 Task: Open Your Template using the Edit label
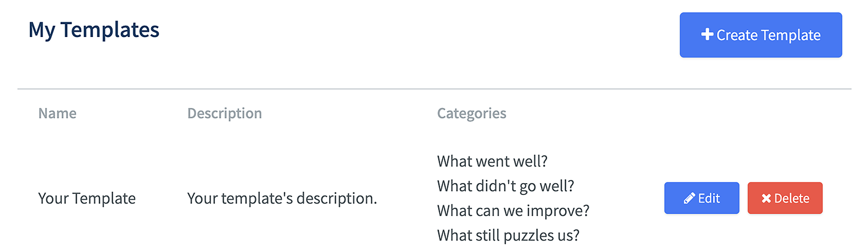[x=709, y=199]
